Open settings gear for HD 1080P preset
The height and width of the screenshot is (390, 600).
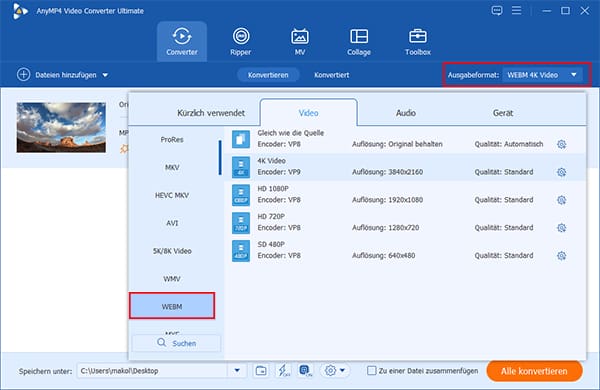point(561,200)
